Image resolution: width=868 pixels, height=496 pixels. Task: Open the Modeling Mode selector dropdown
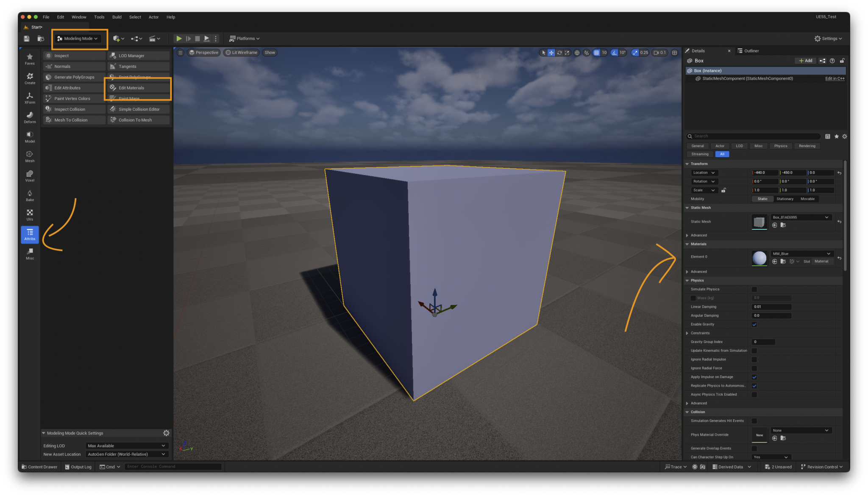79,38
